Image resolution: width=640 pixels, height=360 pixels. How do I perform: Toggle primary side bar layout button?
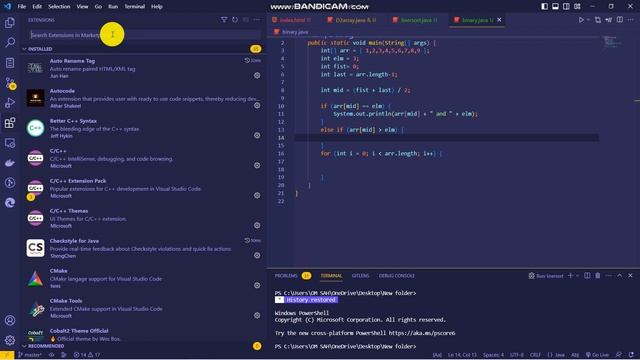point(544,7)
